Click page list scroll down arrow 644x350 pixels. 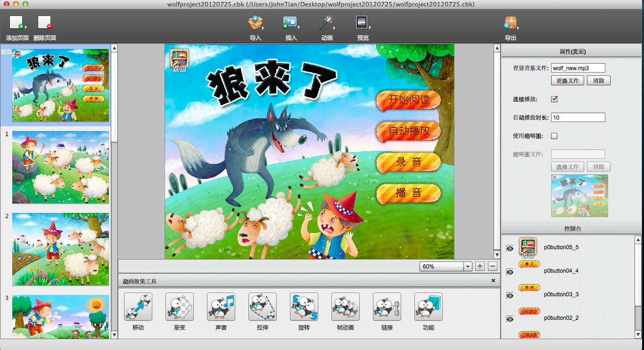point(114,335)
